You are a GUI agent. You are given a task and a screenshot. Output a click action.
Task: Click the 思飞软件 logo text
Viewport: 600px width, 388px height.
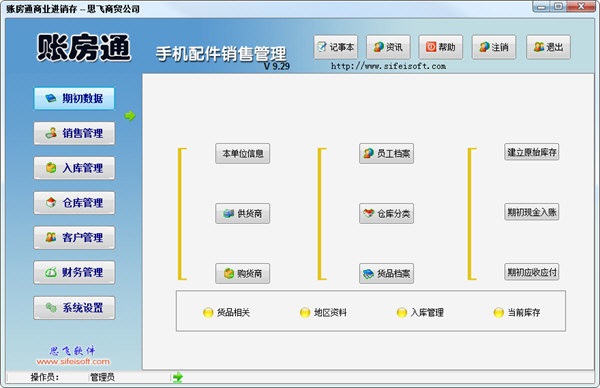click(72, 351)
